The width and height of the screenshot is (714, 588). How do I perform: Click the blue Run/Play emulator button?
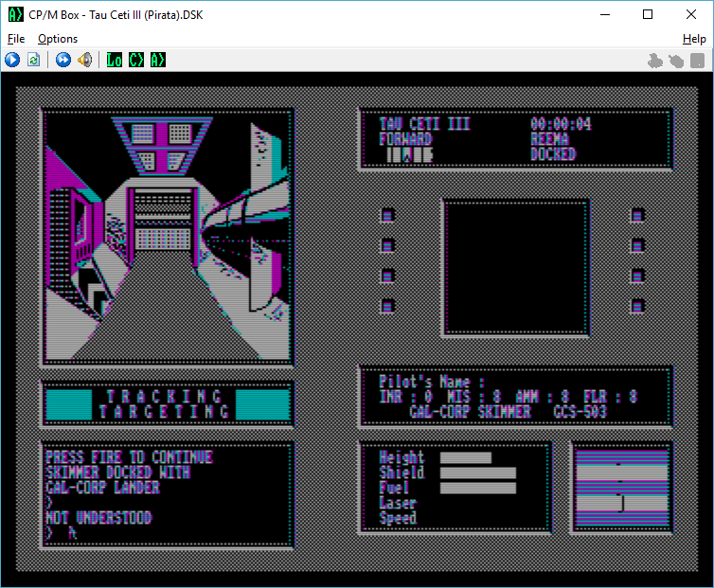click(12, 60)
